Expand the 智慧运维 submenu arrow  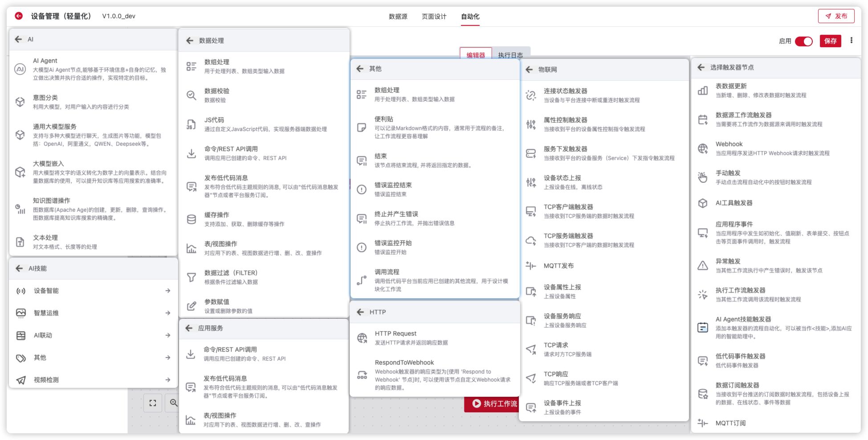pos(167,313)
